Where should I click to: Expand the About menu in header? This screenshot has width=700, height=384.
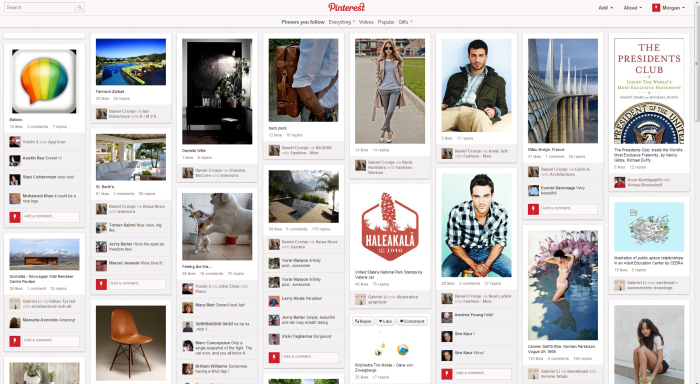click(633, 8)
